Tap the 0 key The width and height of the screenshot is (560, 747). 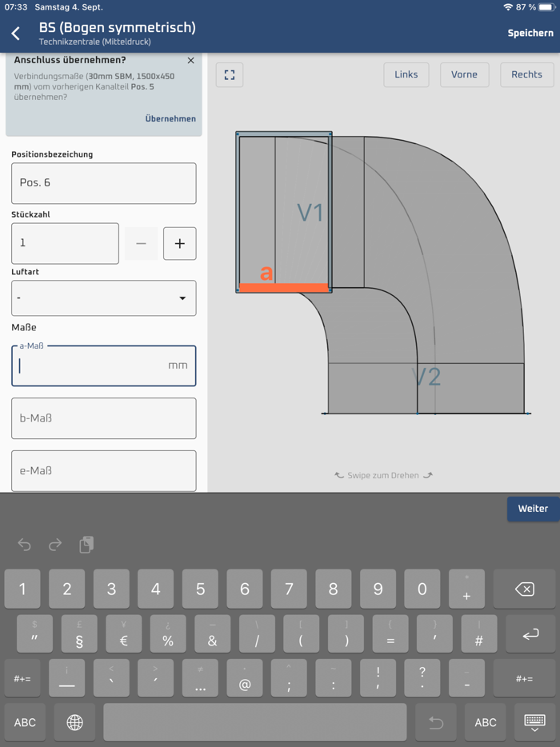(x=422, y=589)
